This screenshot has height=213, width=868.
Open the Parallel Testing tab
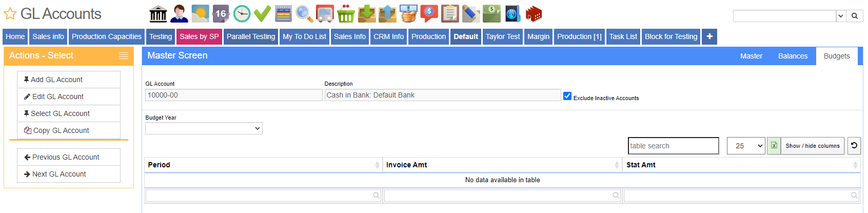[251, 36]
